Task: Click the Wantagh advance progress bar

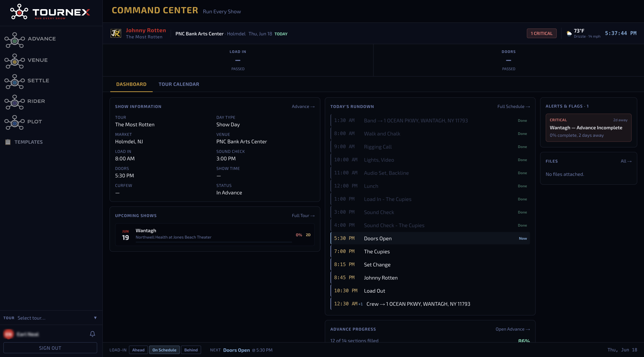Action: (214, 242)
